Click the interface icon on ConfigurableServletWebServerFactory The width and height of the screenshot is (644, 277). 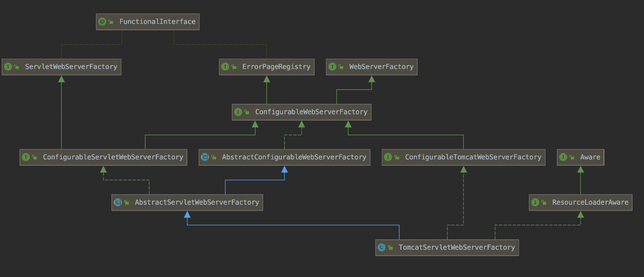coord(26,157)
